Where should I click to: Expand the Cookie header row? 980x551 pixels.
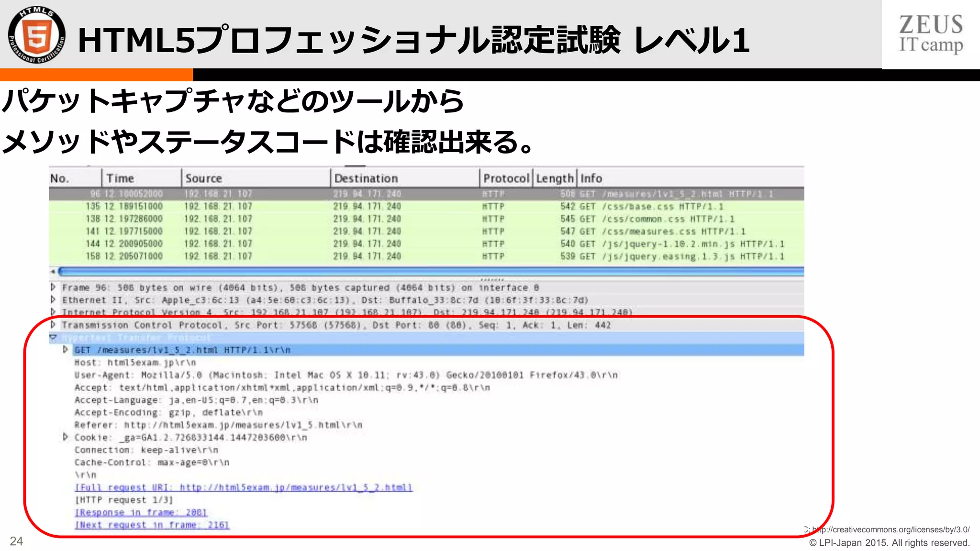tap(66, 437)
